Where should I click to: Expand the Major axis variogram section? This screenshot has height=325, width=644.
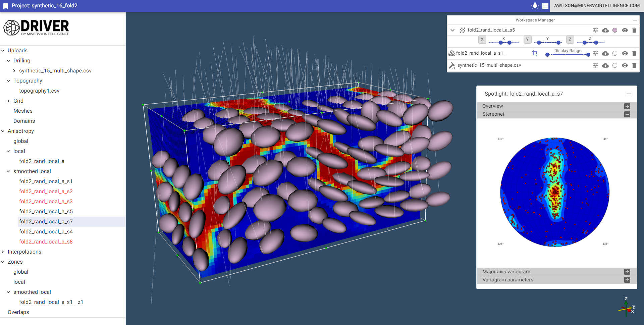(x=627, y=272)
